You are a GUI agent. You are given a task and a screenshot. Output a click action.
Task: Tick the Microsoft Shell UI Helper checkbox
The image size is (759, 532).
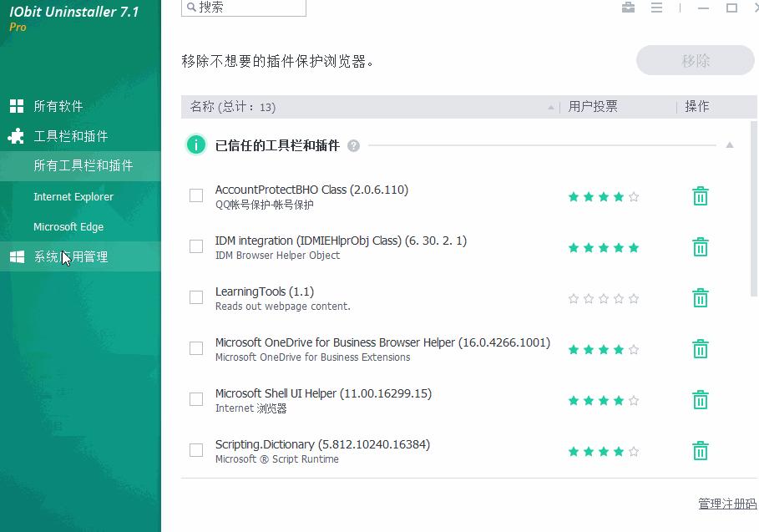[x=196, y=400]
